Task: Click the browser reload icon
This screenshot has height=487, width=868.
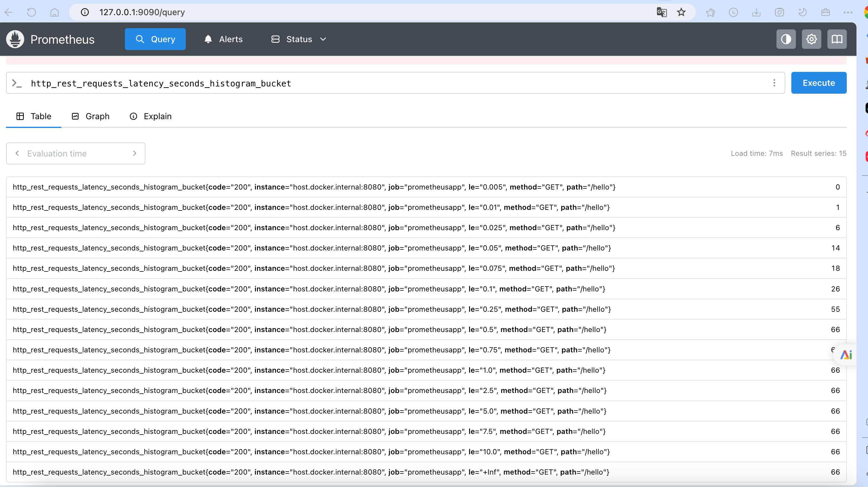Action: click(x=31, y=12)
